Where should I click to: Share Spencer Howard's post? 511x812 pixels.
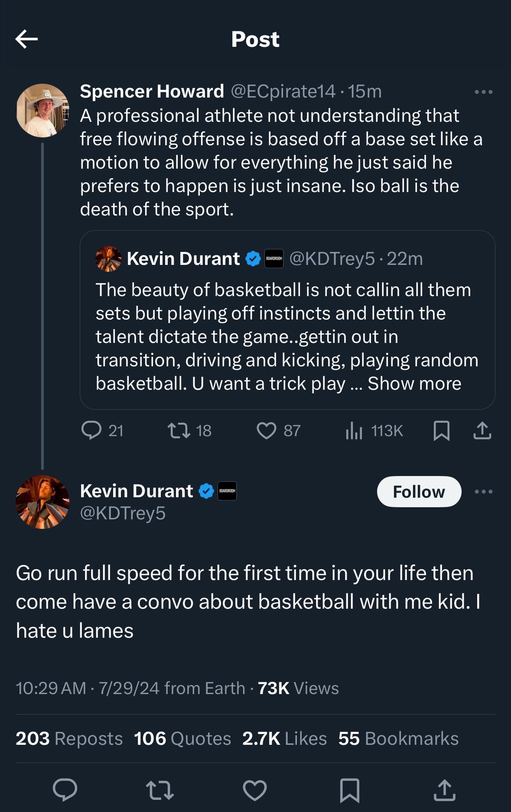pyautogui.click(x=482, y=430)
